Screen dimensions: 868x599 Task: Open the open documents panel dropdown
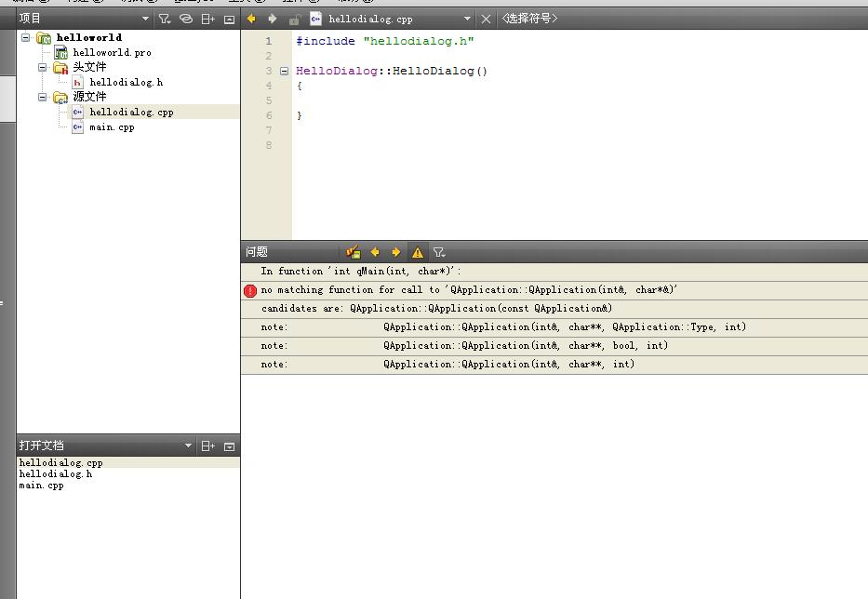pos(188,446)
